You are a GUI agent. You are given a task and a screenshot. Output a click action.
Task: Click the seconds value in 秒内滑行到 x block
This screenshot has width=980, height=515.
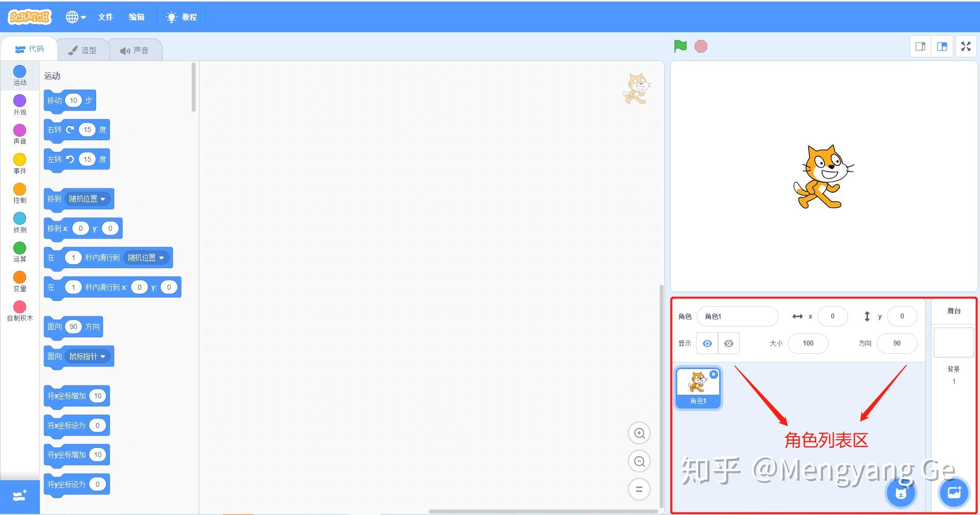(x=73, y=288)
